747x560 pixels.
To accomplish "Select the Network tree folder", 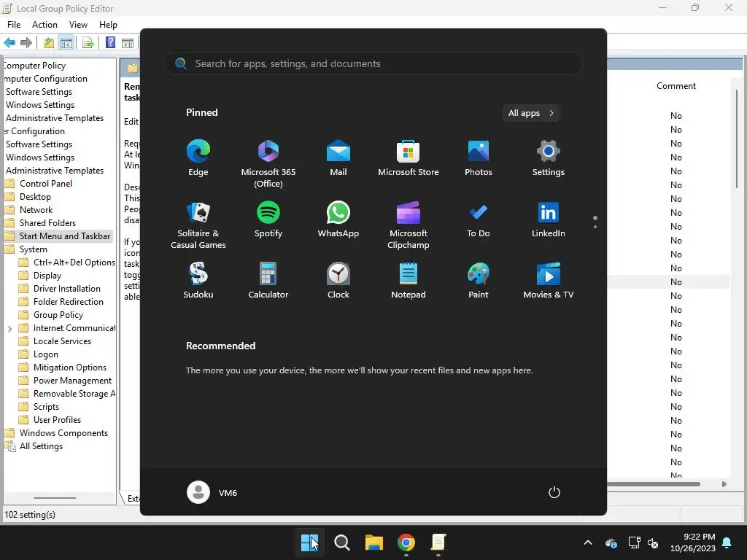I will point(36,209).
